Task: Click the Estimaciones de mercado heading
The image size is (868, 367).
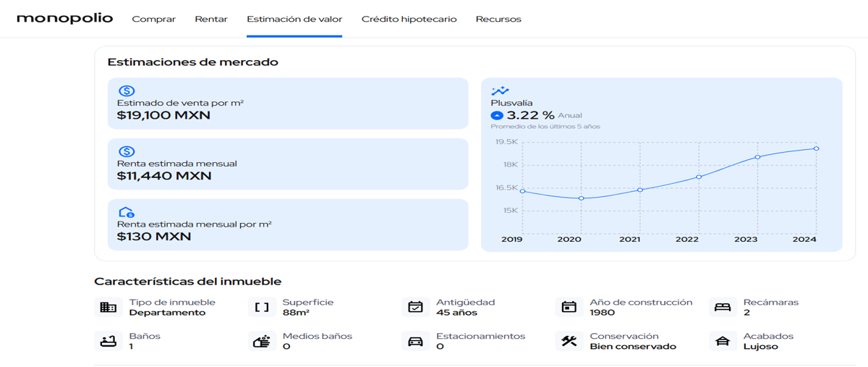Action: coord(192,62)
